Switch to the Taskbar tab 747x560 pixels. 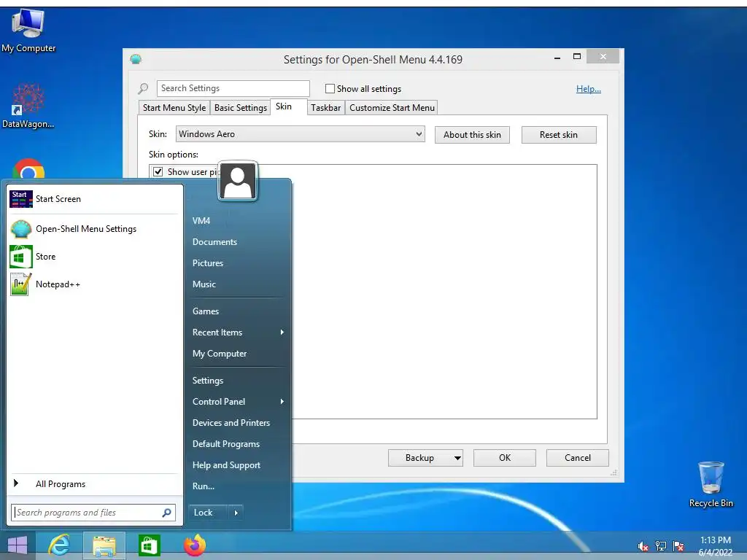(326, 108)
